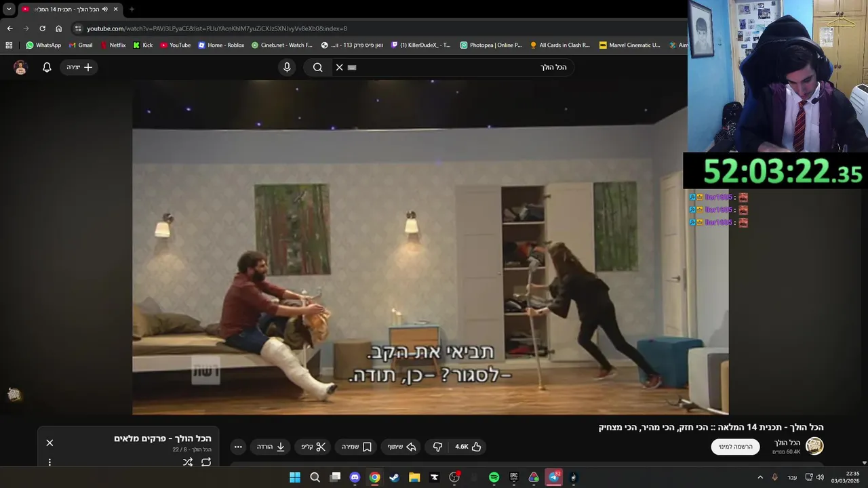
Task: Toggle playlist loop
Action: (206, 462)
